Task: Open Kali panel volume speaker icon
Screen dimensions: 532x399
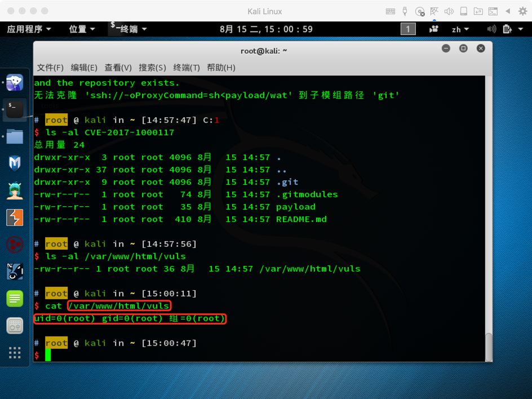Action: click(491, 29)
